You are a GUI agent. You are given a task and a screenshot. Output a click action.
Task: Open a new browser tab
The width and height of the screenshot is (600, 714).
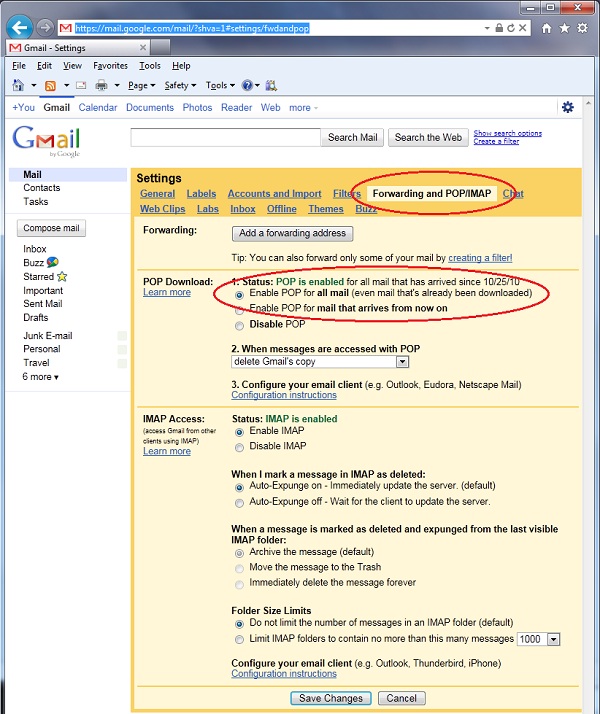tap(160, 47)
